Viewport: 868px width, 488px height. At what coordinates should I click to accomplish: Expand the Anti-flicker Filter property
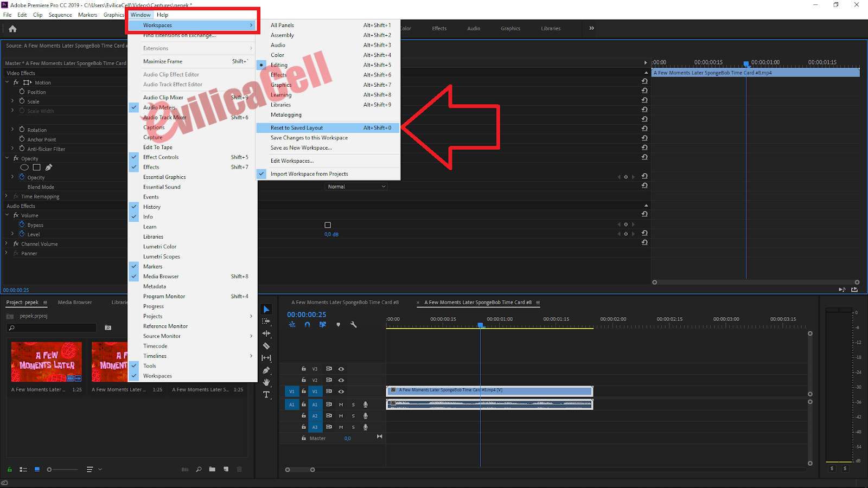tap(12, 148)
